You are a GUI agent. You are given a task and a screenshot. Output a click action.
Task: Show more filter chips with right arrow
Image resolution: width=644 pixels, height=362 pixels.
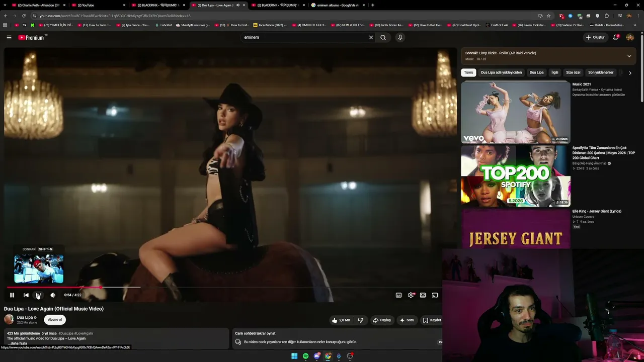pos(630,73)
